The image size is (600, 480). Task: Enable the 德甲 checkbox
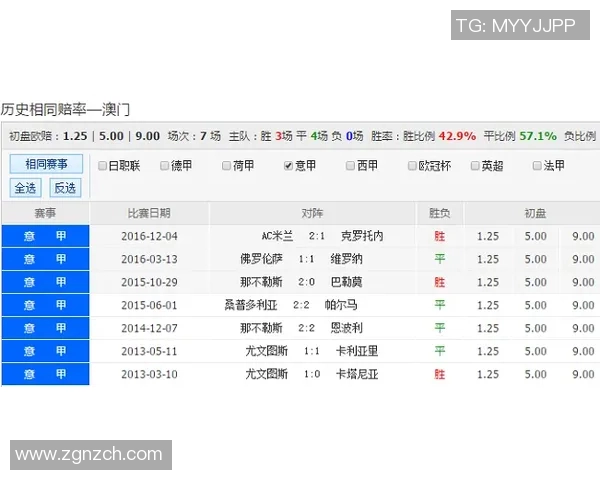(x=165, y=166)
